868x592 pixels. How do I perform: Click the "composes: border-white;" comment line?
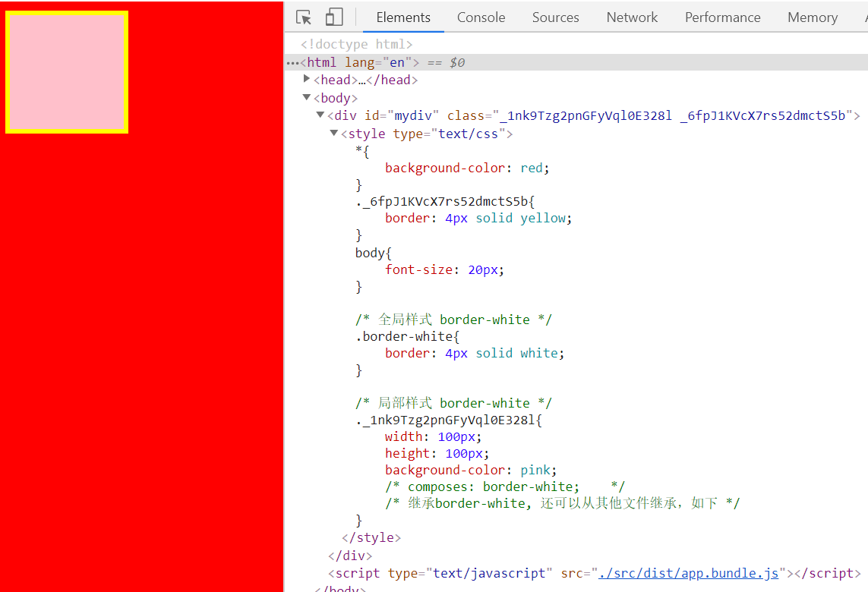(x=505, y=487)
